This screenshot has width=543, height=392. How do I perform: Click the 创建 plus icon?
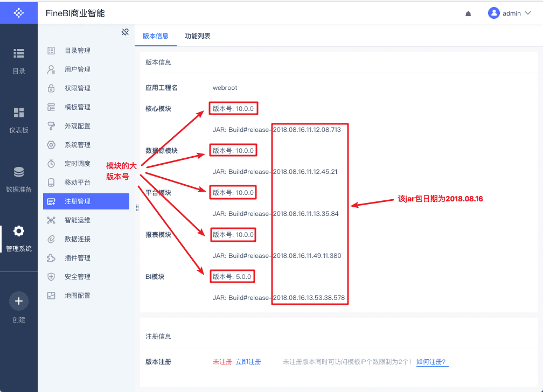point(19,301)
